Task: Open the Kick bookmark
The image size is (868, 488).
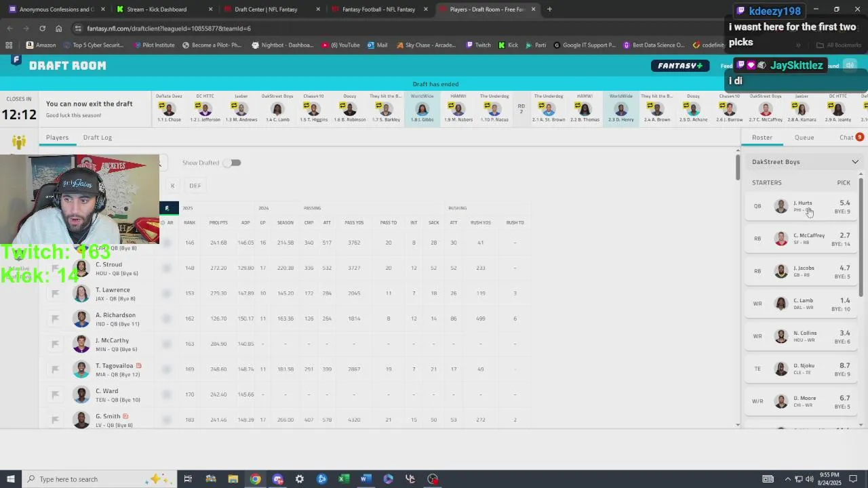Action: pos(508,45)
